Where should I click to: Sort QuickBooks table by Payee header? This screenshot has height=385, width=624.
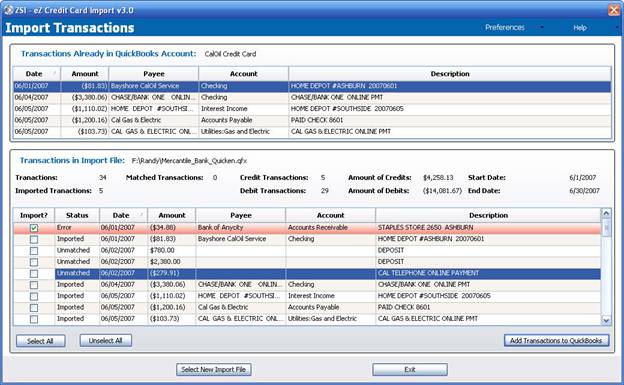click(154, 74)
